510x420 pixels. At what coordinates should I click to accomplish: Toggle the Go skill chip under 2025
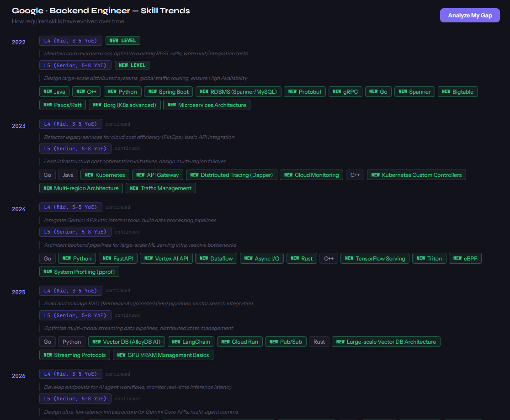pos(47,341)
